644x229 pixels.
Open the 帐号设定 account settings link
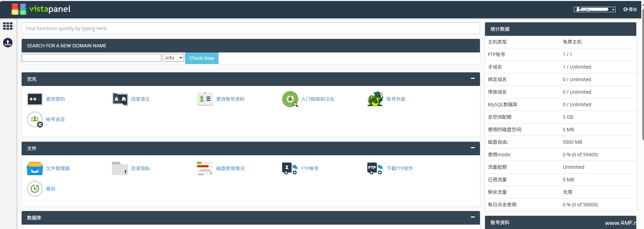[55, 119]
